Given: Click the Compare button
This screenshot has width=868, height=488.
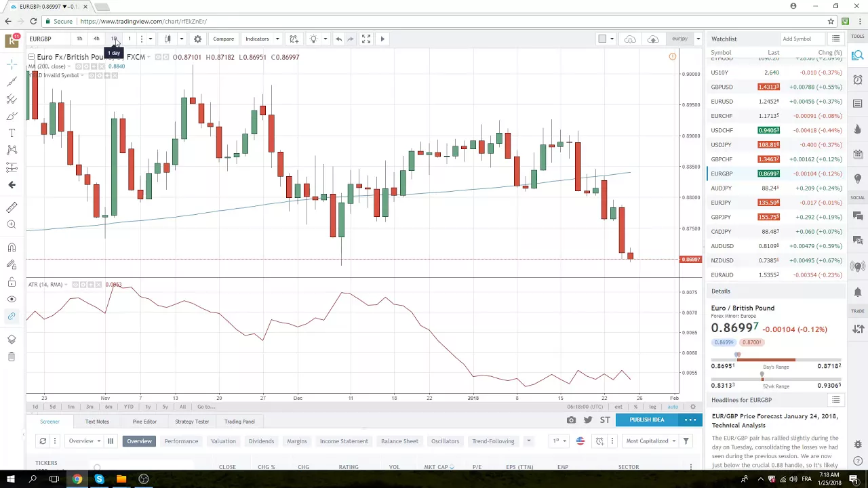Looking at the screenshot, I should (223, 39).
